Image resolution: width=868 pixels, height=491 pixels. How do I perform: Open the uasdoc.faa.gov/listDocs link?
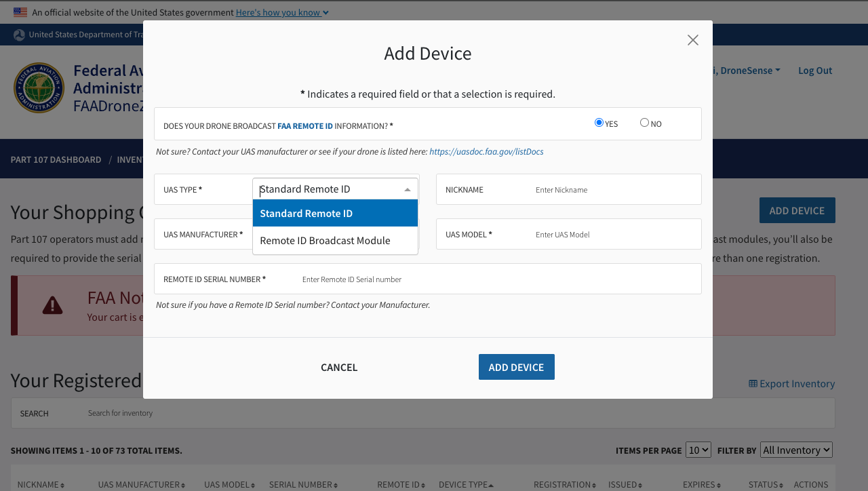pos(486,151)
